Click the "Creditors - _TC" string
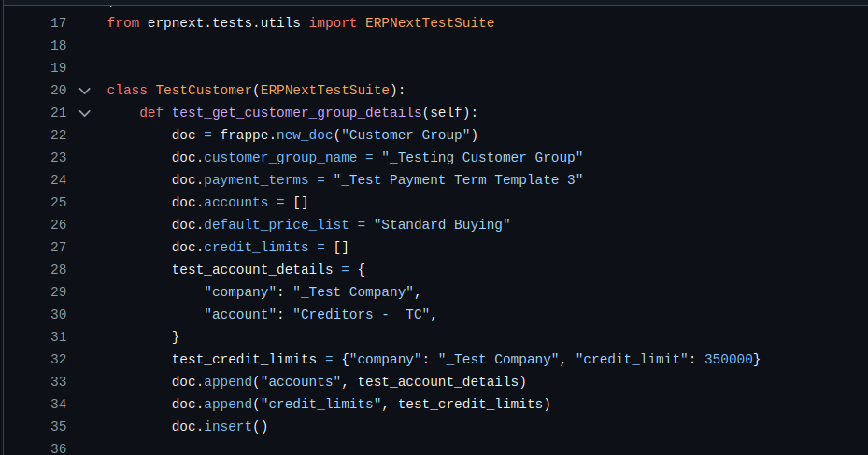The width and height of the screenshot is (868, 455). (x=364, y=314)
